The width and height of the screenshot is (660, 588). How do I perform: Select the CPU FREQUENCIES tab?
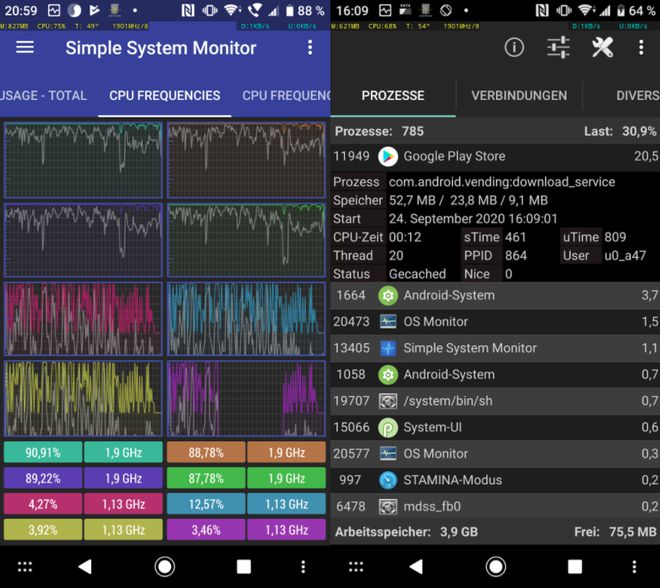pyautogui.click(x=165, y=96)
